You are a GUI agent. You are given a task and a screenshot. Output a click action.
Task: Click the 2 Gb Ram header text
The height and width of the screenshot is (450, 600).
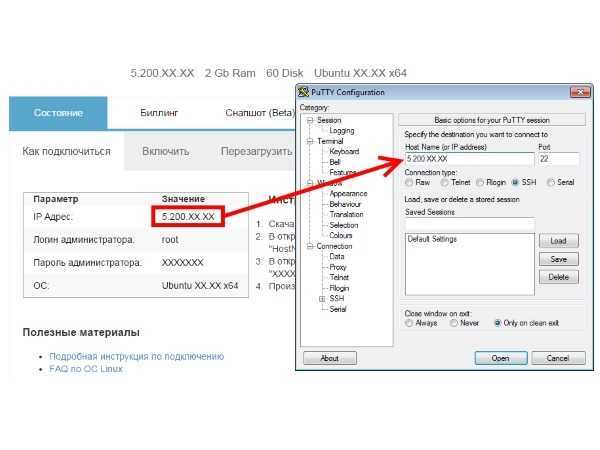(x=230, y=73)
